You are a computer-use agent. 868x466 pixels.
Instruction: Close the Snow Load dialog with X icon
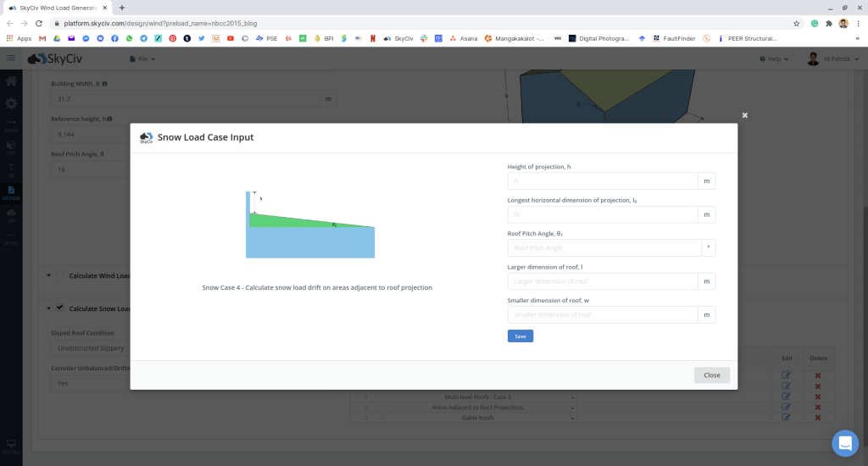745,115
